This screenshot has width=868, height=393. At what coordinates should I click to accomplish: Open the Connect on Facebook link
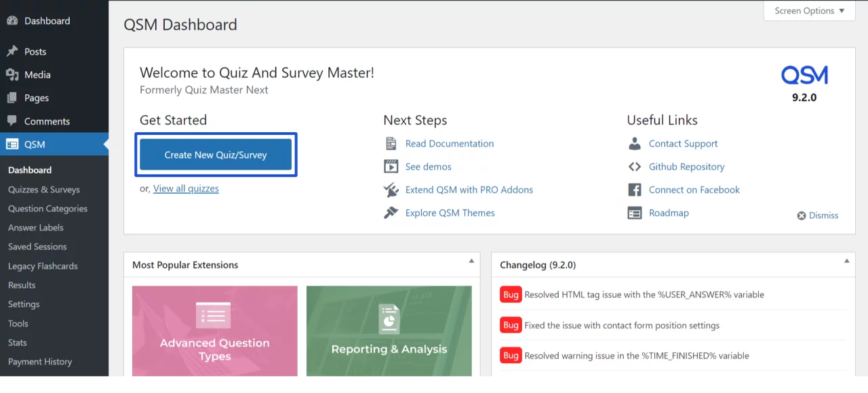(x=694, y=190)
